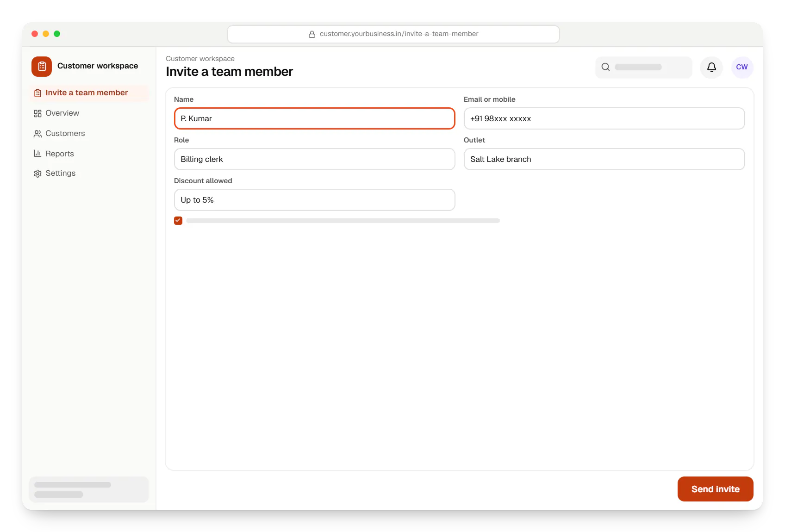Open Reports in the sidebar
785x532 pixels.
coord(89,154)
